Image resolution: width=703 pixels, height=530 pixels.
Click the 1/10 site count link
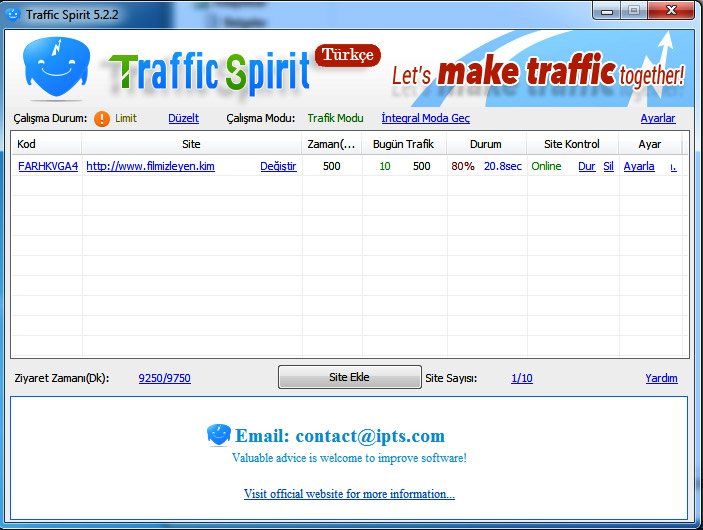pyautogui.click(x=522, y=378)
